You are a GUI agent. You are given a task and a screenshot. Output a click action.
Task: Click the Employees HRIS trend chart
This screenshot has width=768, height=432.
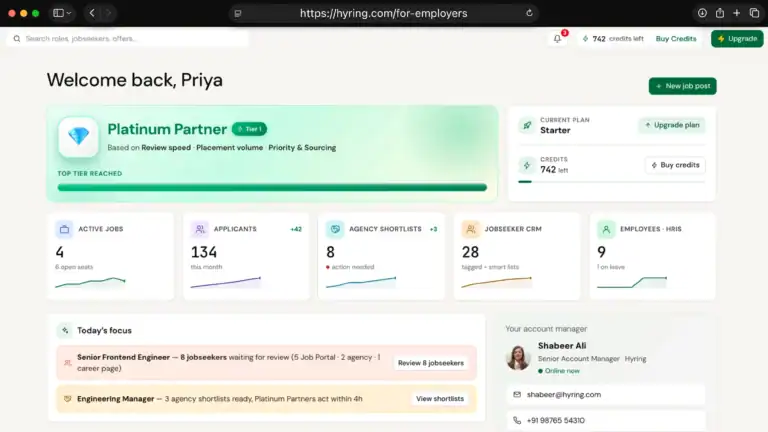click(x=632, y=282)
